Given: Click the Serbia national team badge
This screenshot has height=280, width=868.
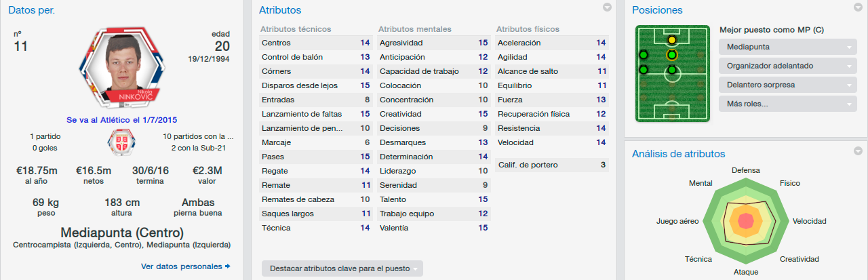Looking at the screenshot, I should [x=121, y=142].
